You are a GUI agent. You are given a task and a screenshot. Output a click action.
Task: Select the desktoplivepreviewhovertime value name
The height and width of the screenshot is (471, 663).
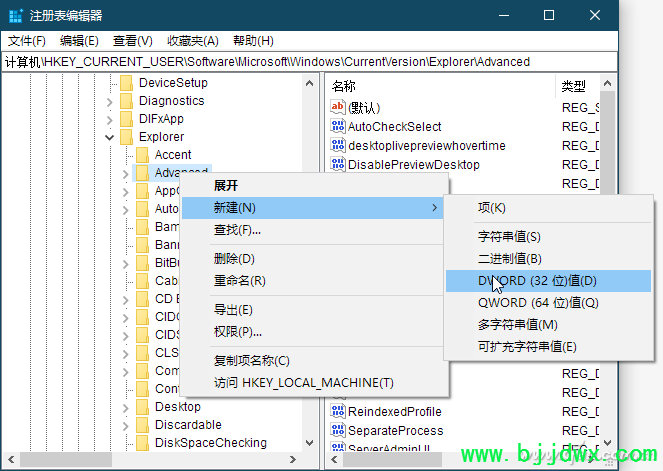pos(427,145)
